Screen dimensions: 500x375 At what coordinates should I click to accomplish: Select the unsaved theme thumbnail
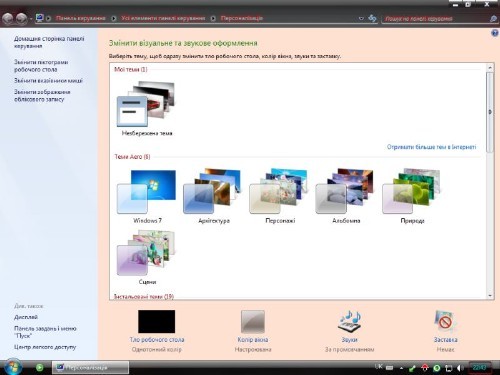click(x=146, y=104)
